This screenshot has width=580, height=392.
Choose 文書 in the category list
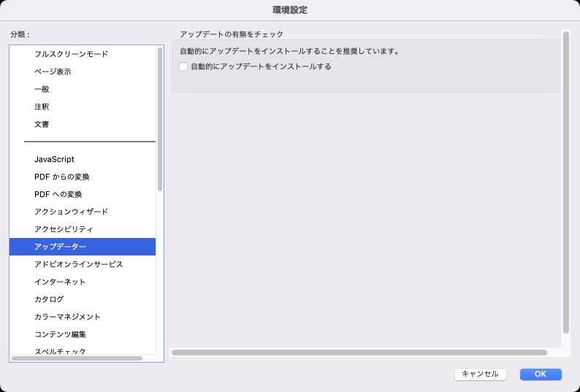82,124
